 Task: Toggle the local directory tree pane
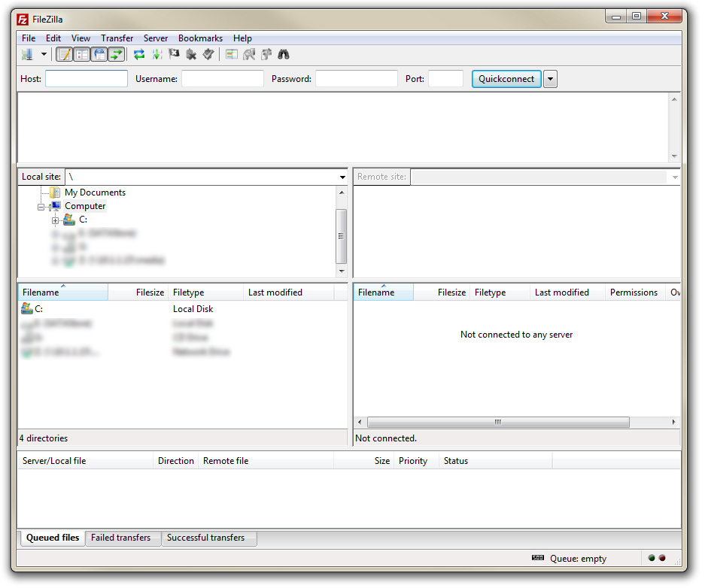coord(81,54)
